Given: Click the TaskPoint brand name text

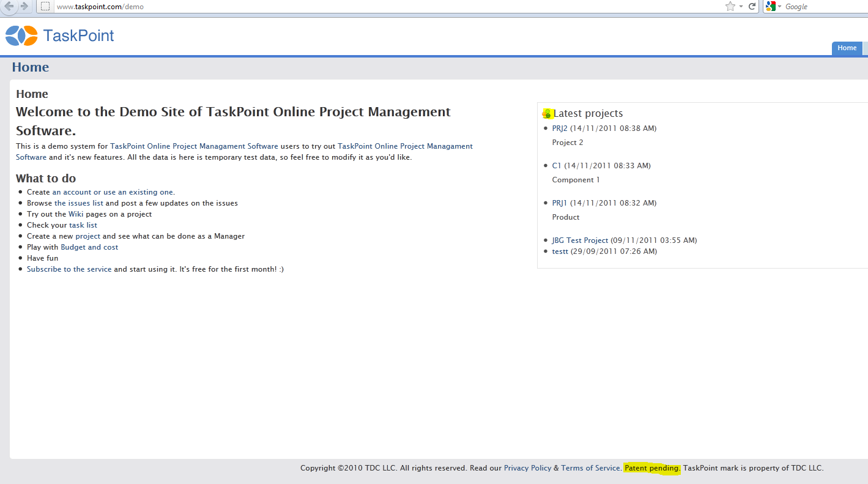Looking at the screenshot, I should 78,35.
